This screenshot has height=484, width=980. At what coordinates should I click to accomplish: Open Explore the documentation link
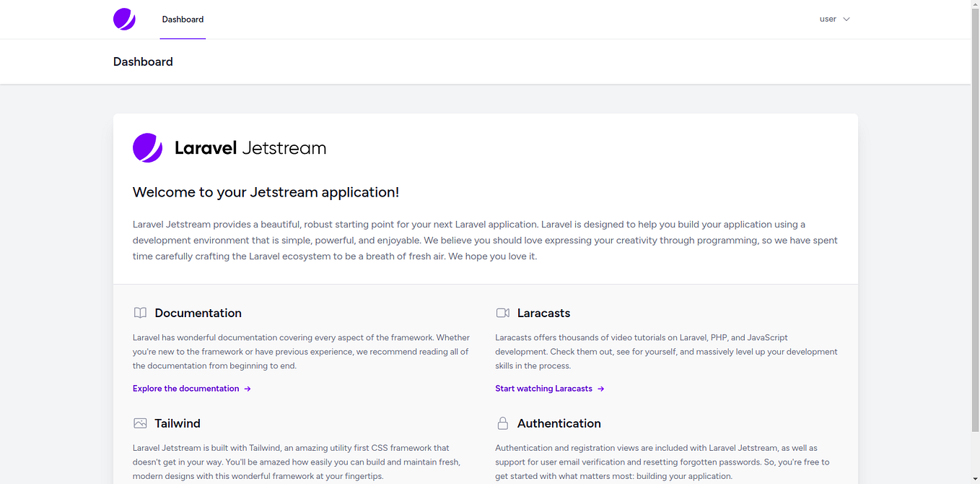pyautogui.click(x=185, y=388)
